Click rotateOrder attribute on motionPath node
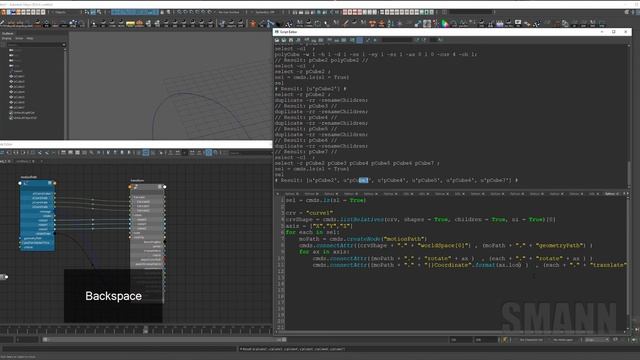 [43, 233]
